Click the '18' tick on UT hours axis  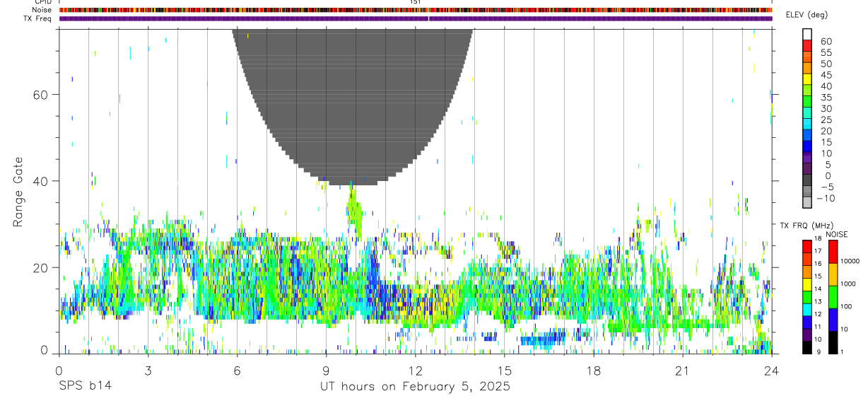pyautogui.click(x=594, y=371)
